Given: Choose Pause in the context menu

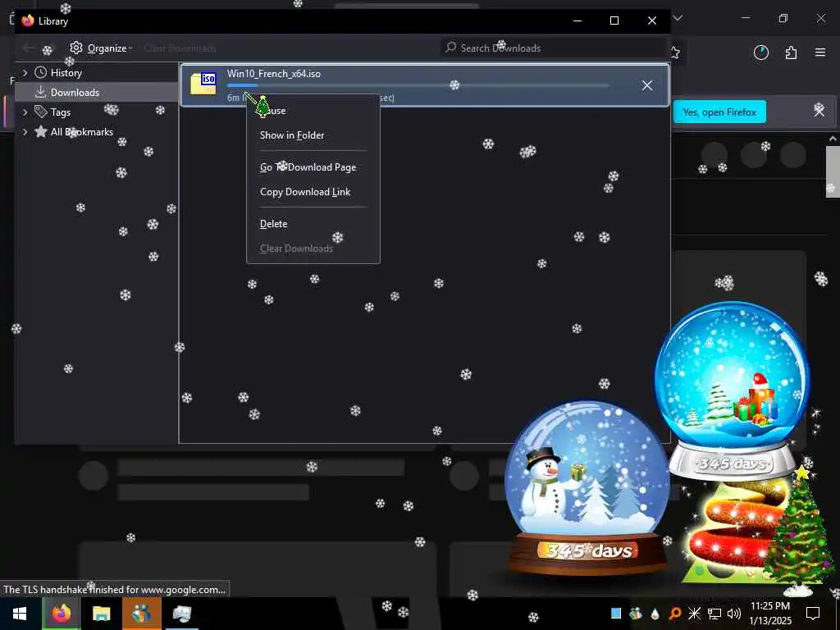Looking at the screenshot, I should point(313,111).
